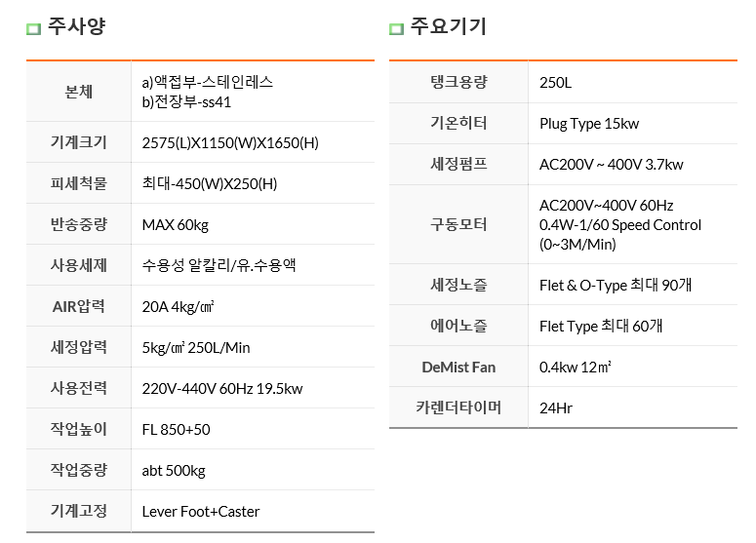Click the 본체 row label
This screenshot has height=543, width=756.
click(x=79, y=92)
